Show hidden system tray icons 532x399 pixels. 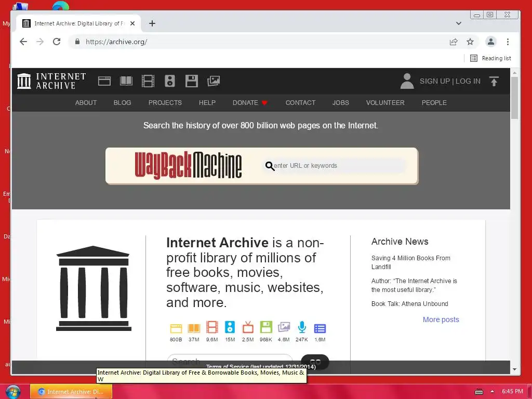click(x=493, y=392)
